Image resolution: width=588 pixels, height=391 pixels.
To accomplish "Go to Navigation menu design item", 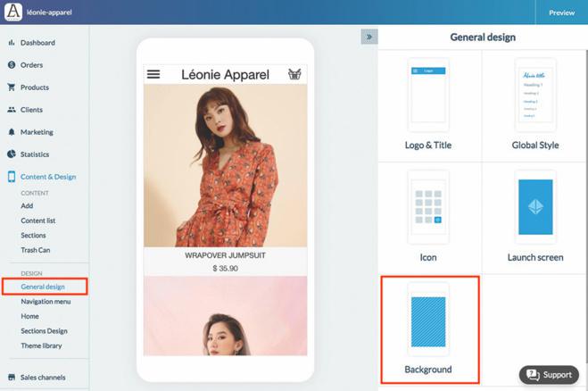I will point(46,302).
